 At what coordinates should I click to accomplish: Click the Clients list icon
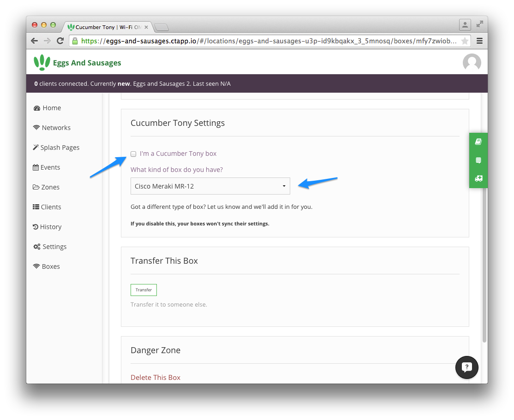(x=36, y=207)
